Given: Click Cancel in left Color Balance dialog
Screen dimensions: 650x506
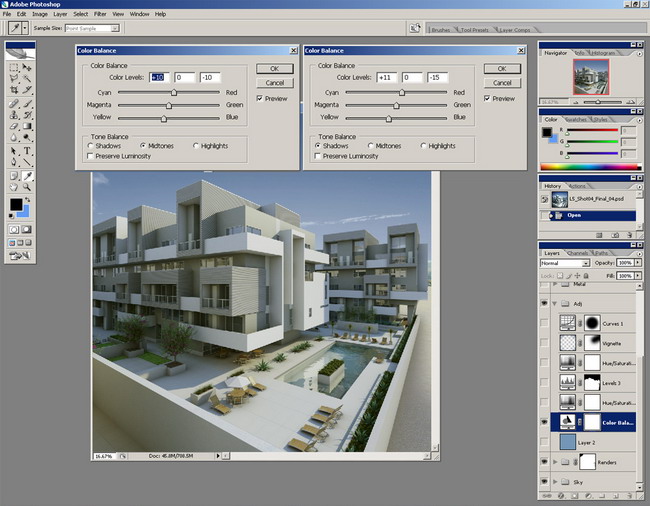Looking at the screenshot, I should point(275,83).
